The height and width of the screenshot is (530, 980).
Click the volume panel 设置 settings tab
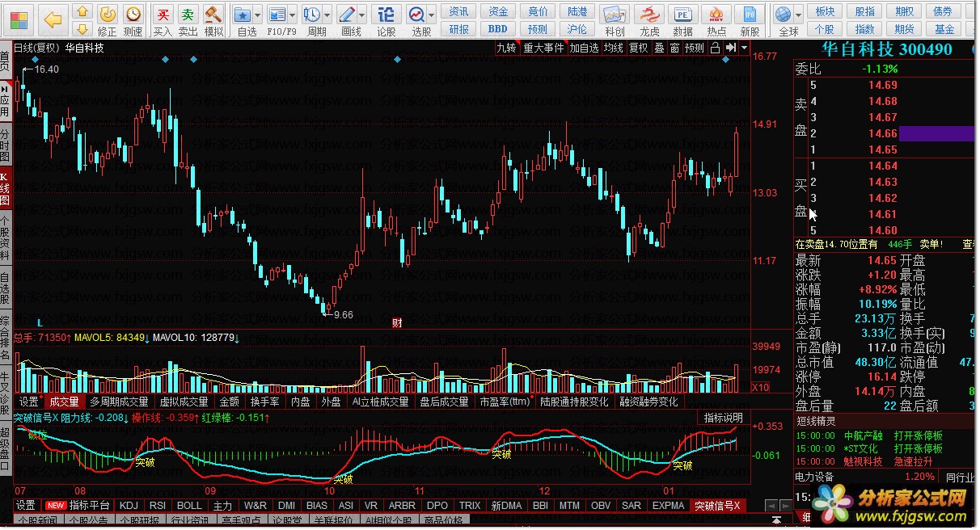[29, 401]
